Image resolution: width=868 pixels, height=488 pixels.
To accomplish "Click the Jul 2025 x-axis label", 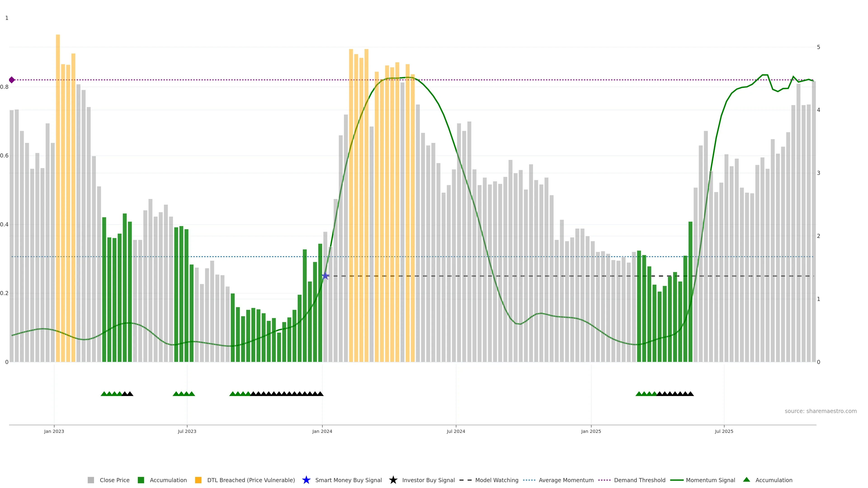I will [x=724, y=432].
